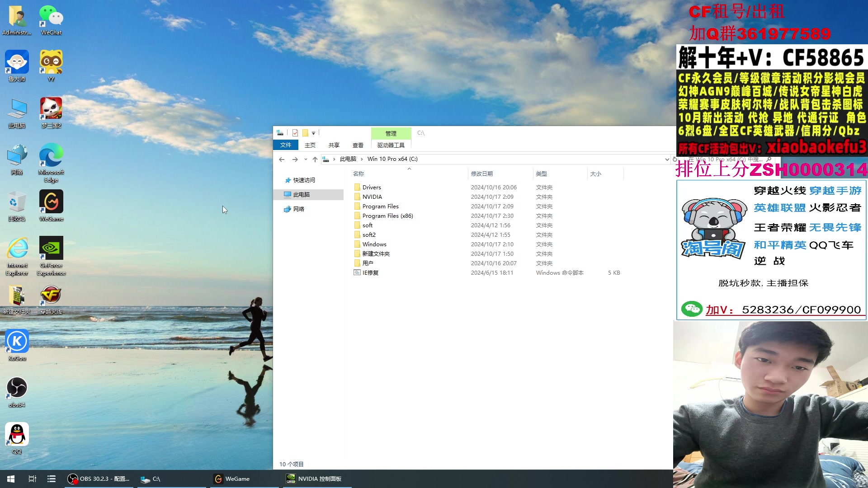Open the 文件 ribbon menu
This screenshot has width=868, height=488.
coord(286,145)
